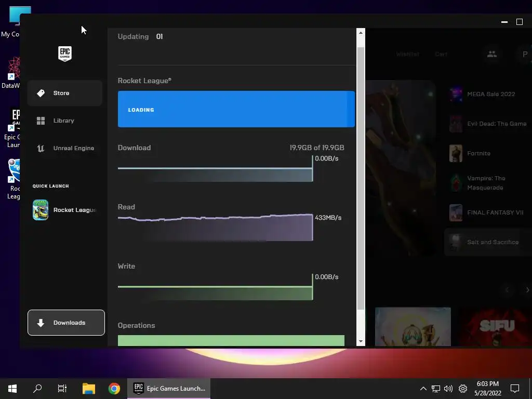Open the Windows Start menu
The width and height of the screenshot is (532, 399).
click(12, 389)
